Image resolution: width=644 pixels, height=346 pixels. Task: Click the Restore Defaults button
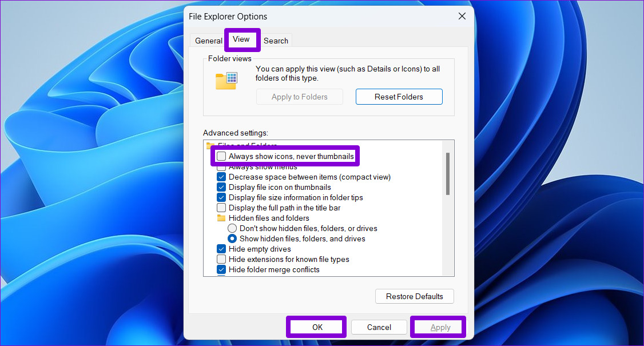pyautogui.click(x=415, y=296)
